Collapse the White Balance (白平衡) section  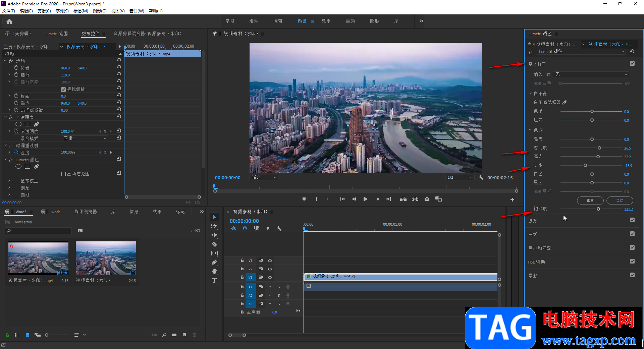530,94
